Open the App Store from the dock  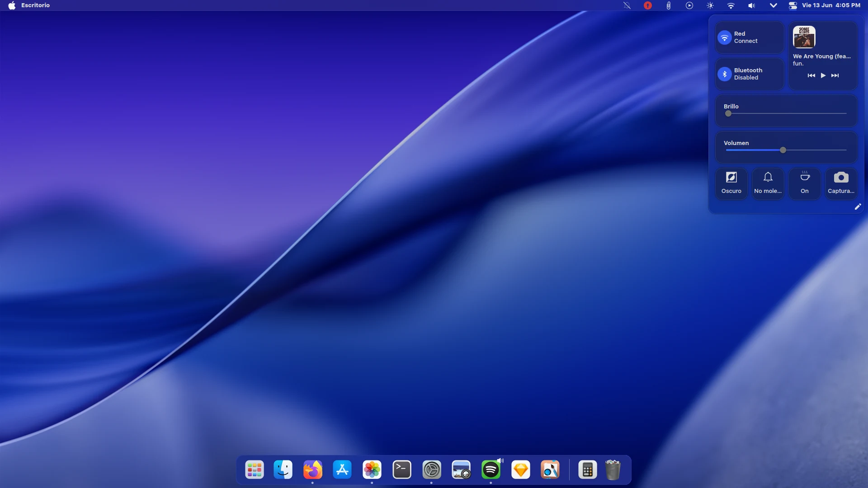(x=342, y=470)
